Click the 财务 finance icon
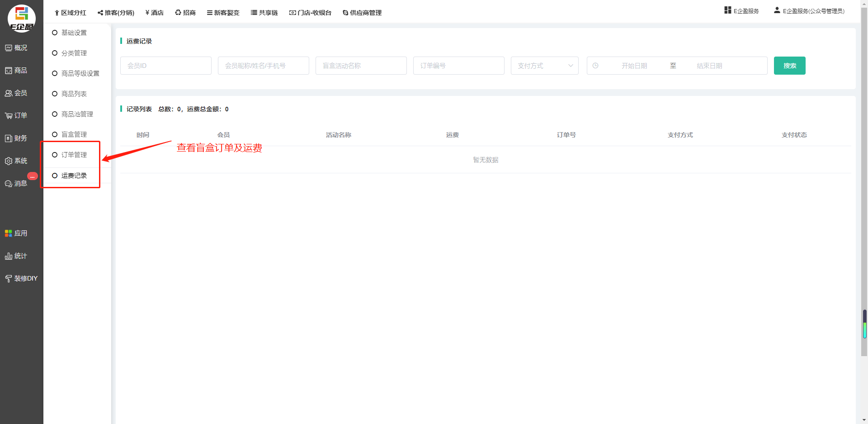This screenshot has height=424, width=868. pos(9,138)
